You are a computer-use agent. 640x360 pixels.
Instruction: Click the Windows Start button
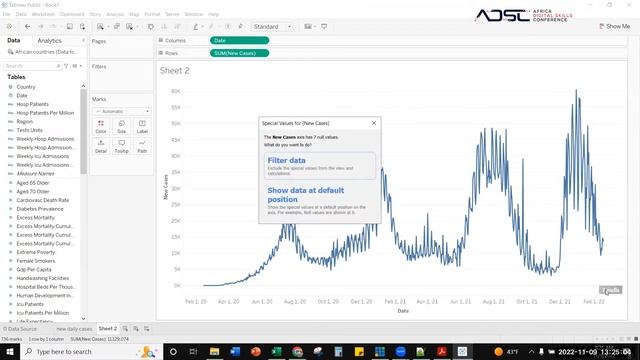coord(10,351)
